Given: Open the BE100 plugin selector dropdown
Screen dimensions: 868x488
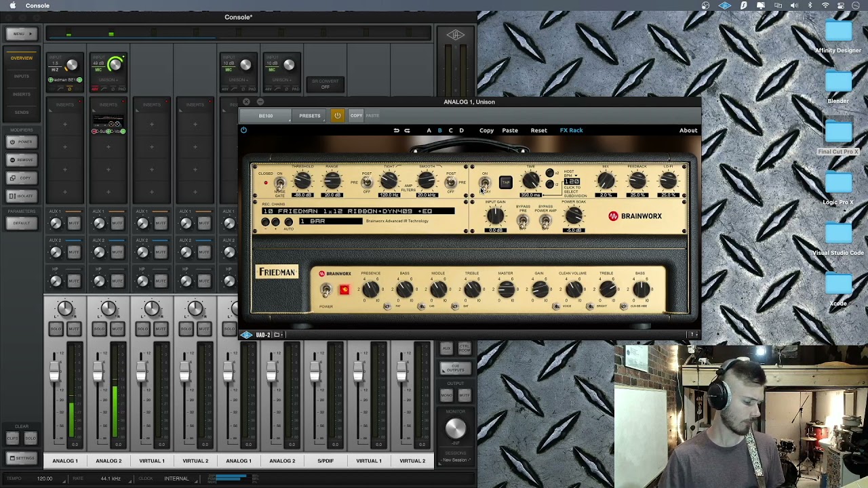Looking at the screenshot, I should tap(266, 116).
